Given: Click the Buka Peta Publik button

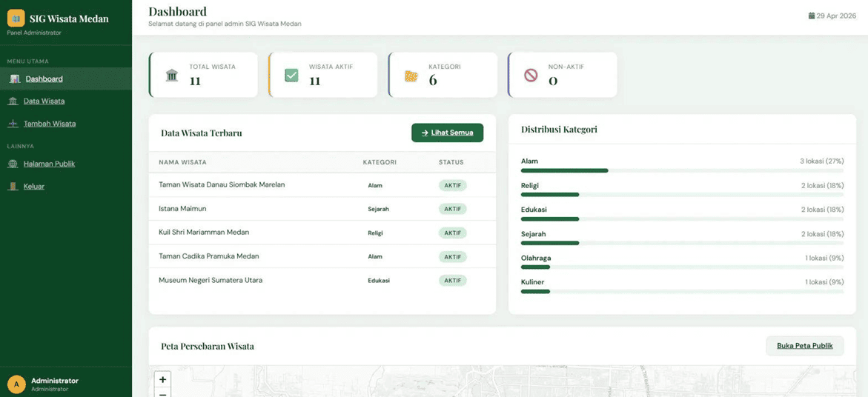Looking at the screenshot, I should [805, 346].
